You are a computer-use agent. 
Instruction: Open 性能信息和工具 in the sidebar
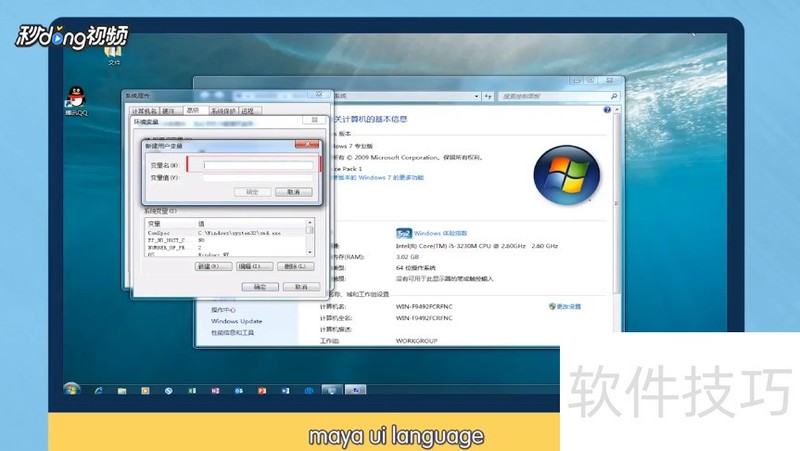point(232,332)
